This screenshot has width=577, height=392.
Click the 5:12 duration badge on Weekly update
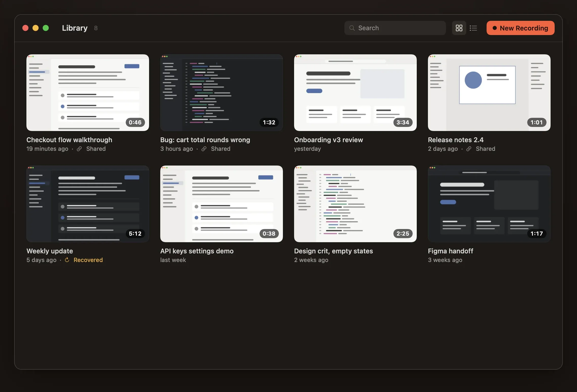(135, 234)
